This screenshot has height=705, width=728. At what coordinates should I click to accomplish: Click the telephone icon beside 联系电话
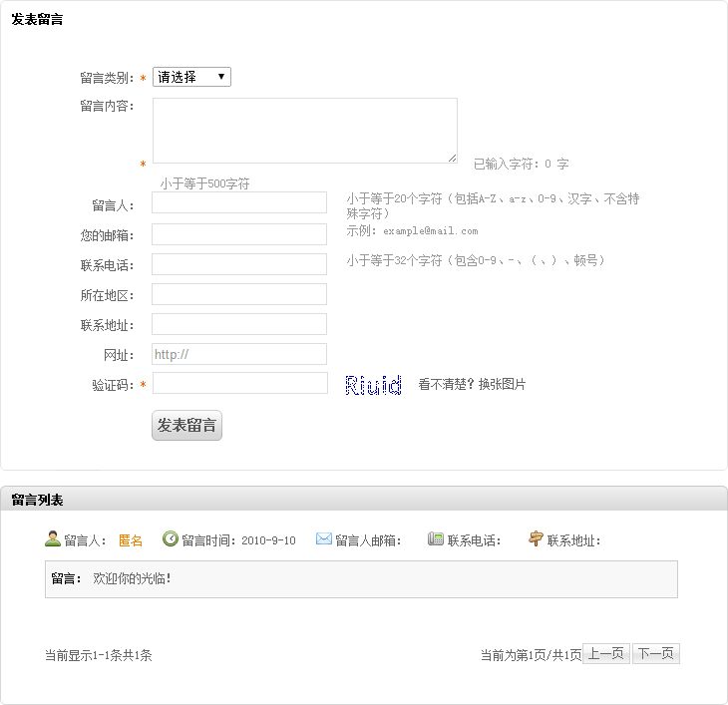click(x=436, y=539)
